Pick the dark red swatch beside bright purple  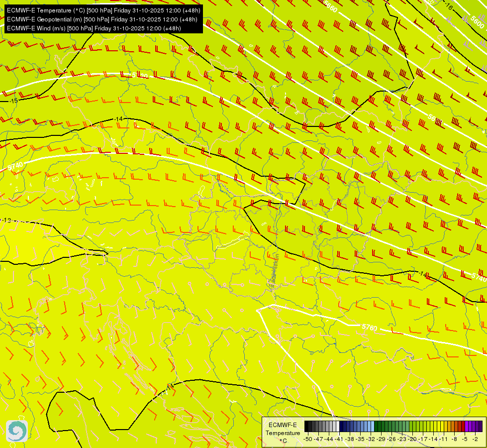pos(463,426)
